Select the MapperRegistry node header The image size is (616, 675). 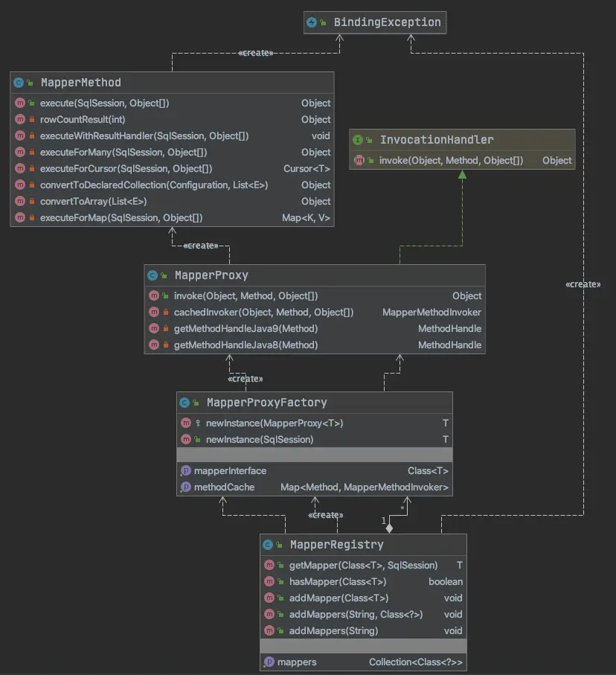click(x=363, y=545)
